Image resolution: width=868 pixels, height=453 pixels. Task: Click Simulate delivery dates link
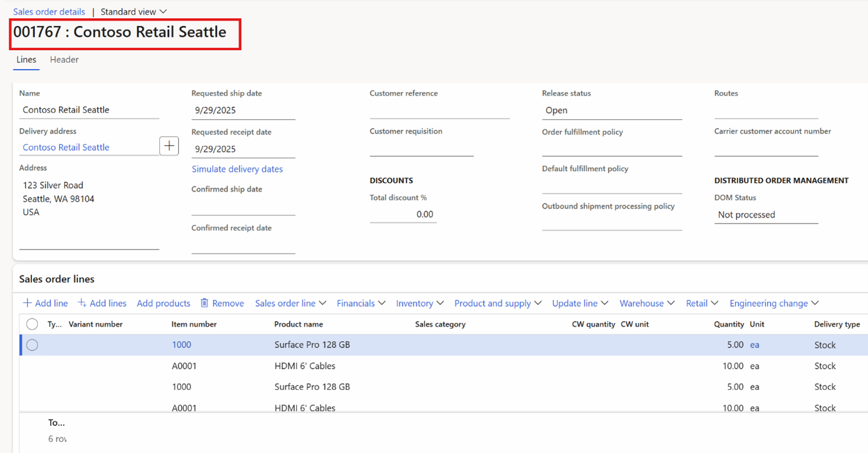point(237,169)
